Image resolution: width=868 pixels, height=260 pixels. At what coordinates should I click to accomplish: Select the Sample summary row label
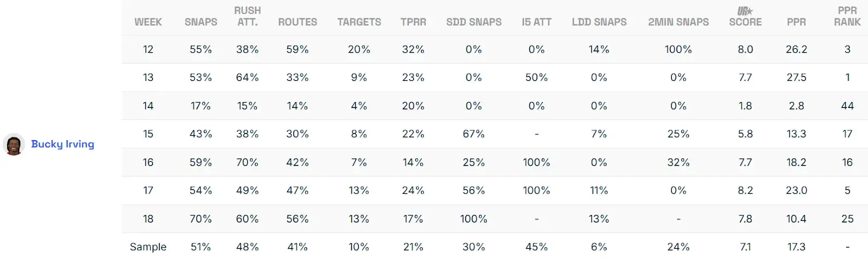tap(148, 247)
